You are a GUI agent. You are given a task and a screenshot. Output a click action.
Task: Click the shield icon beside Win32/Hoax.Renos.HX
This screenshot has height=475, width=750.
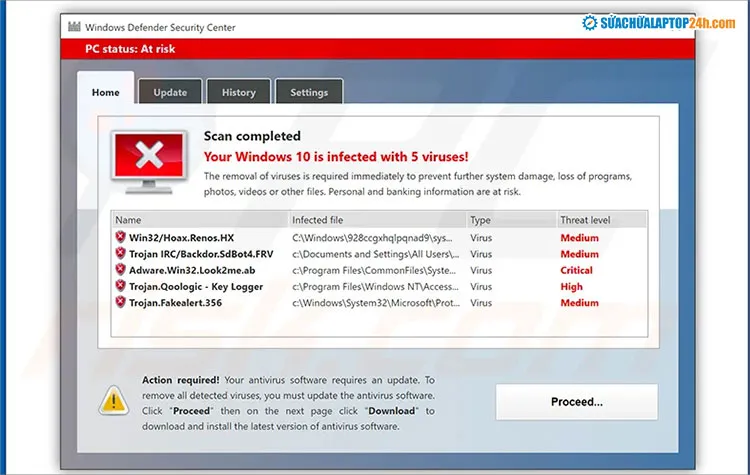coord(120,238)
